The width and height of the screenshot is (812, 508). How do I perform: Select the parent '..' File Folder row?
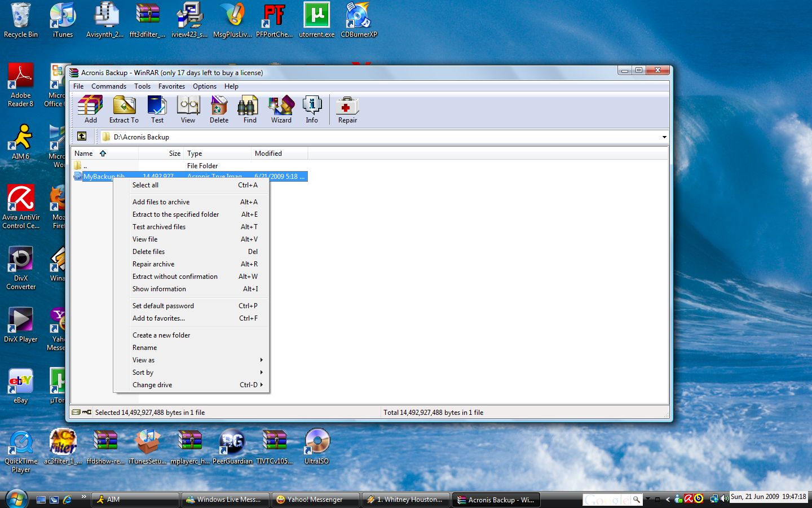(x=189, y=165)
